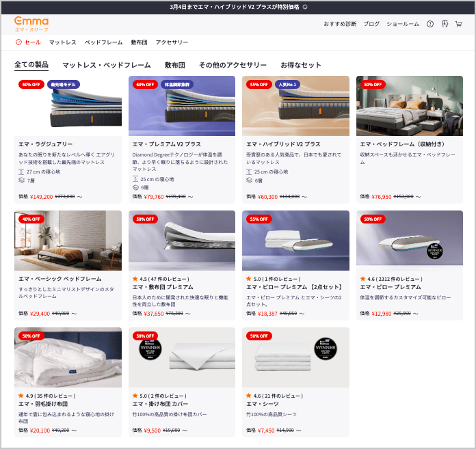Image resolution: width=476 pixels, height=449 pixels.
Task: Click the ¥76,950 price text
Action: (x=382, y=197)
